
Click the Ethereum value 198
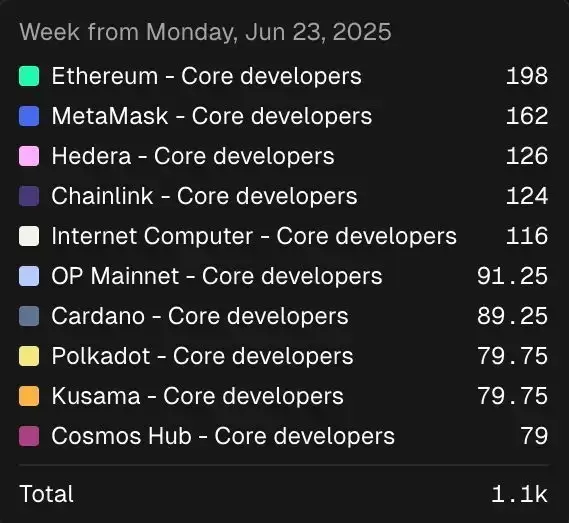[x=527, y=76]
